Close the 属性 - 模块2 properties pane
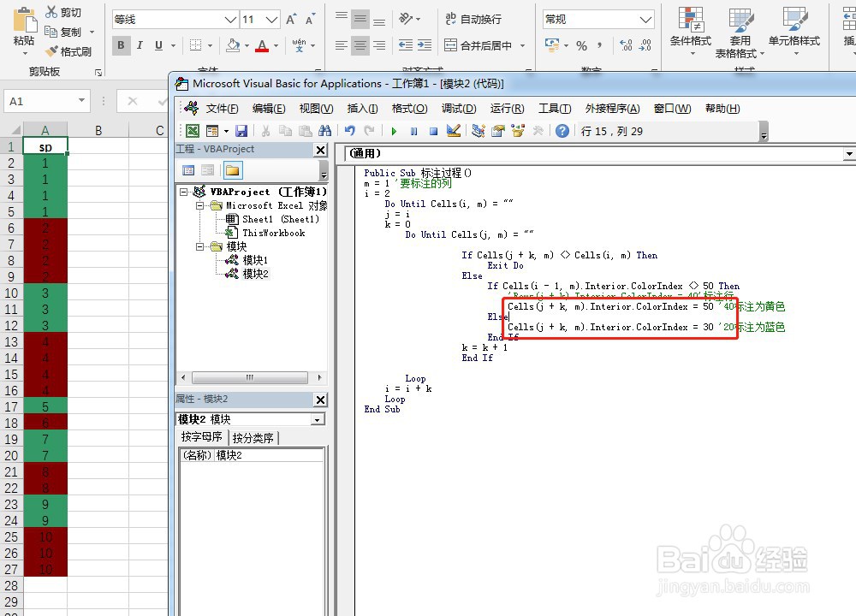856x616 pixels. coord(320,400)
